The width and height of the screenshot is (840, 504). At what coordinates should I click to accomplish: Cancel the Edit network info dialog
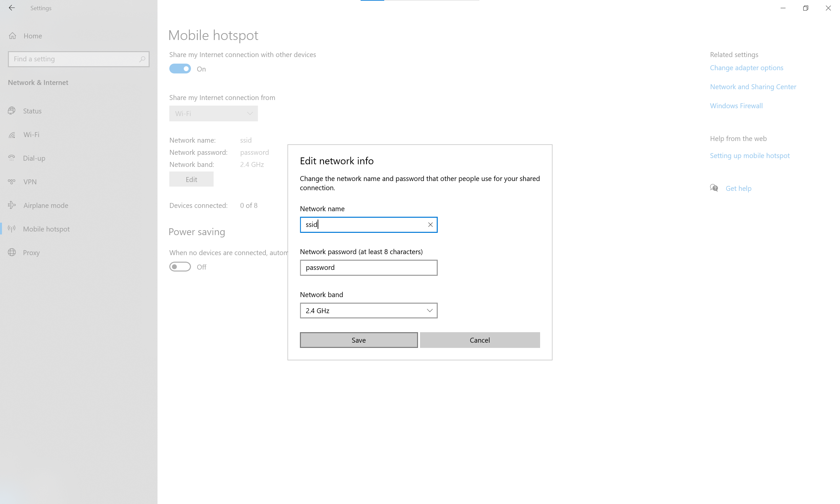pos(479,340)
